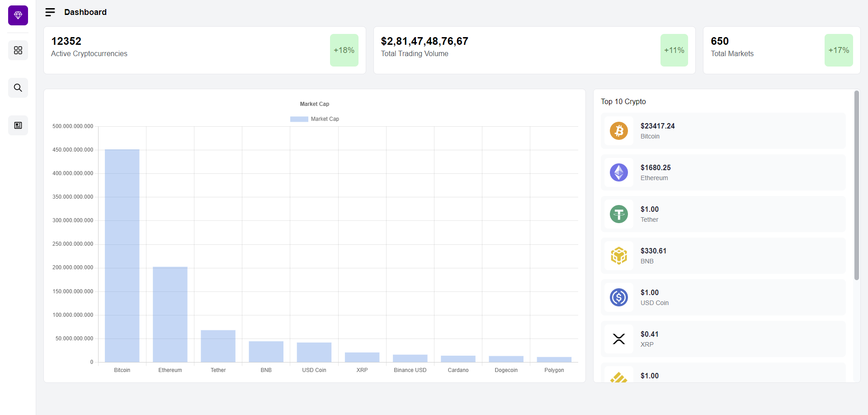
Task: Select the Ethereum entry showing $1680.25
Action: point(722,172)
